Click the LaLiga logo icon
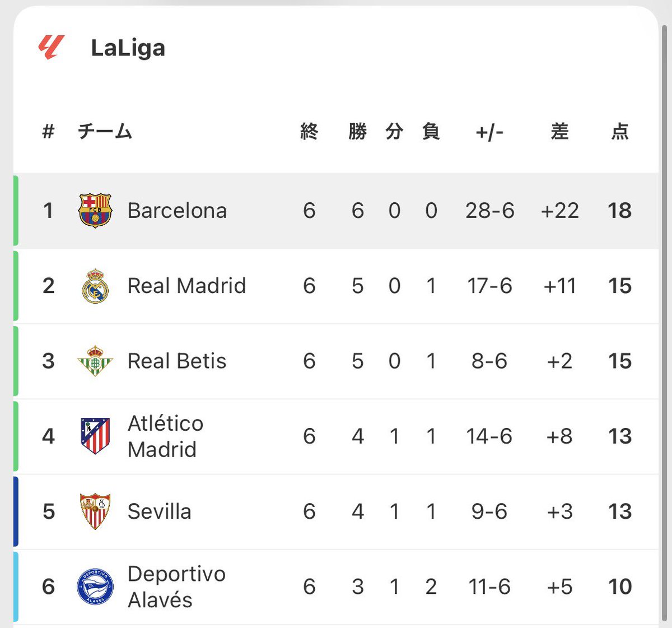The image size is (672, 628). (x=52, y=48)
